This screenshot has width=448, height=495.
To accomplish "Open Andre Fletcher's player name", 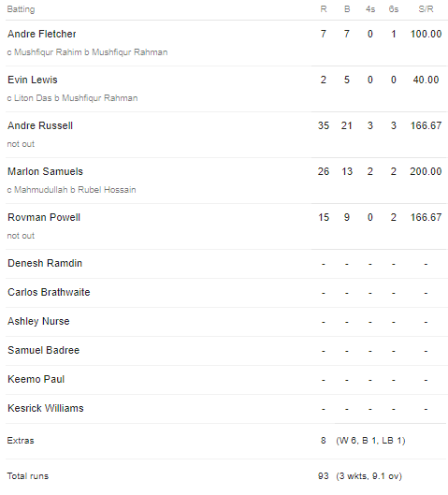I will click(x=42, y=34).
